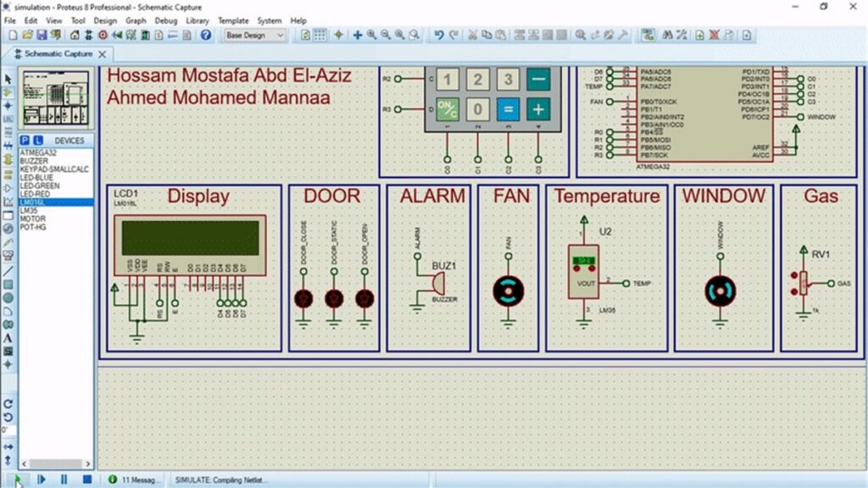Stop the simulation with the square button
The height and width of the screenshot is (488, 868).
point(87,480)
